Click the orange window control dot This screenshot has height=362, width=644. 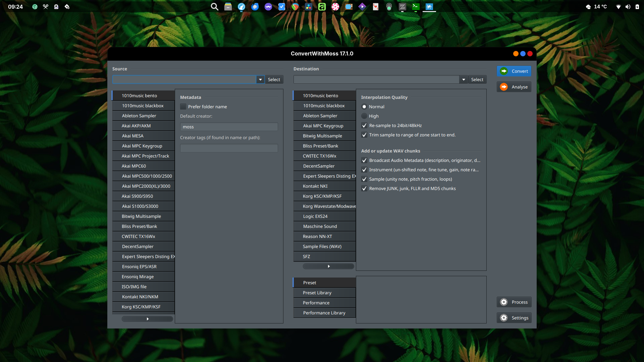(516, 54)
